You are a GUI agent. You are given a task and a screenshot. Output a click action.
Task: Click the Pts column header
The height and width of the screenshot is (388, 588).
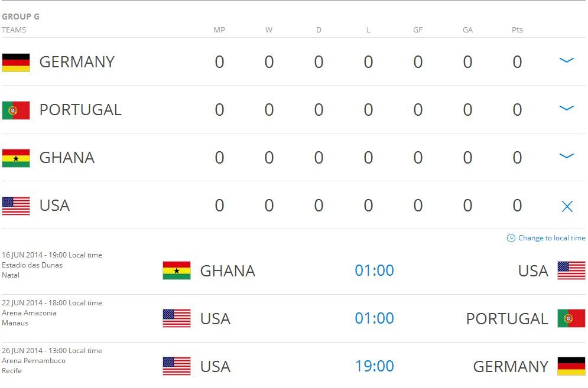click(x=517, y=30)
